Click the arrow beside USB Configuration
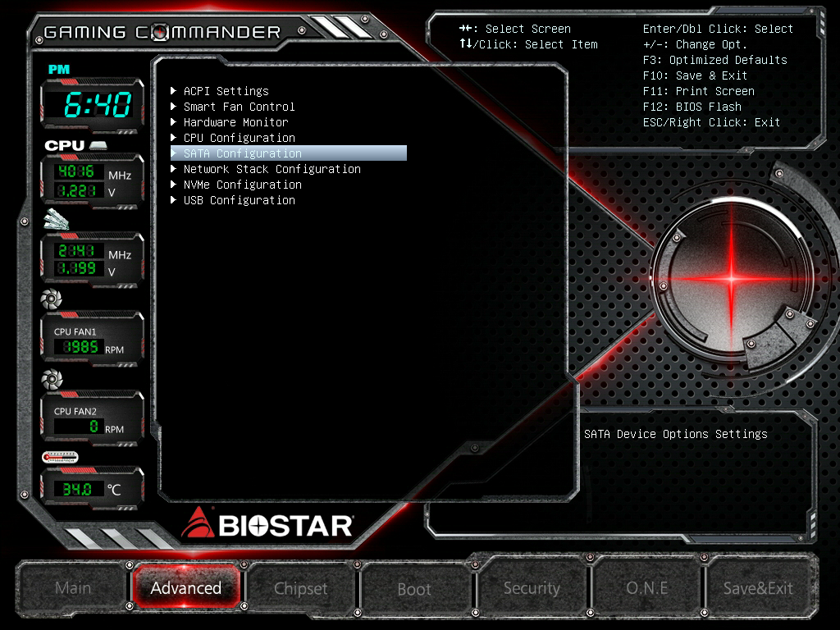The height and width of the screenshot is (630, 840). (x=174, y=199)
